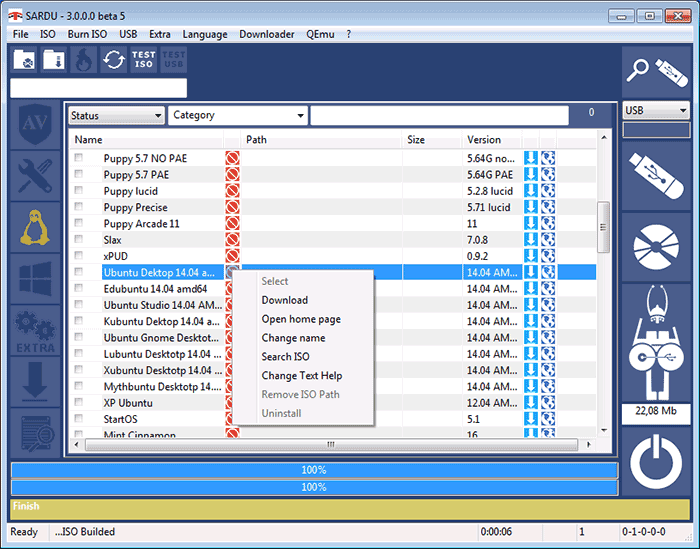Open the Windows logo category
Viewport: 700px width, 549px height.
coord(35,279)
